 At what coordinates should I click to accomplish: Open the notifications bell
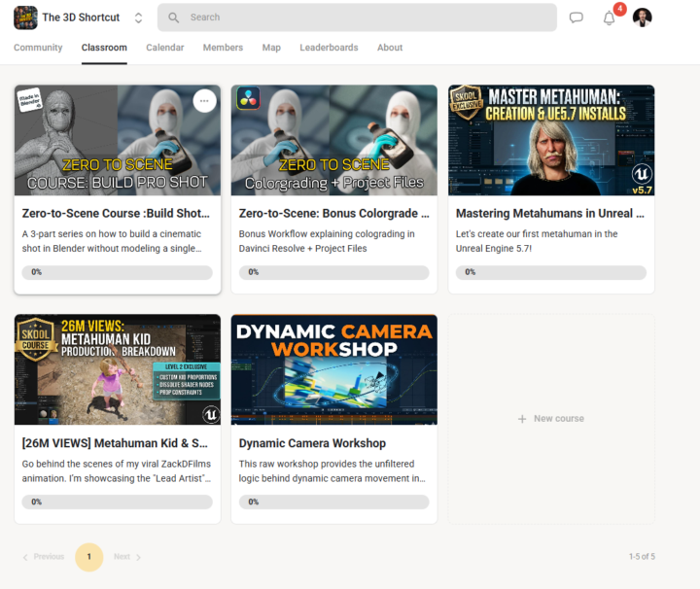click(x=609, y=18)
